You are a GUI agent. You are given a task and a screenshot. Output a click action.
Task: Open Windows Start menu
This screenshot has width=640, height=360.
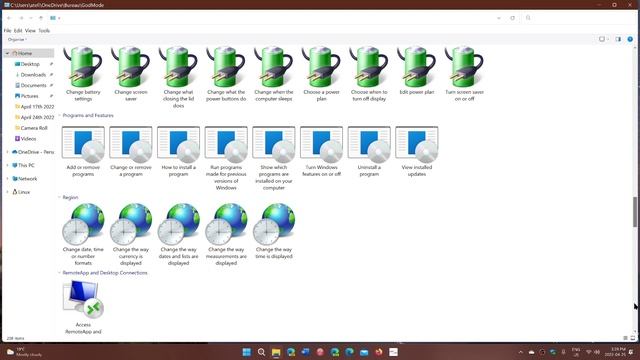tap(247, 352)
